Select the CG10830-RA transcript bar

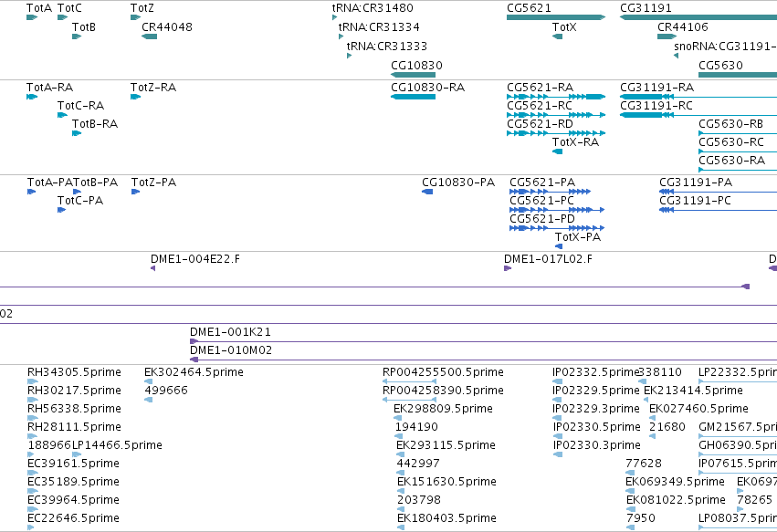(414, 97)
